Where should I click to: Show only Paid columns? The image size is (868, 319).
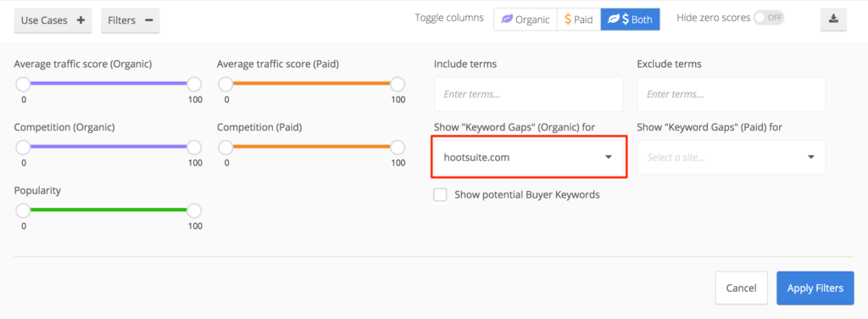point(578,20)
